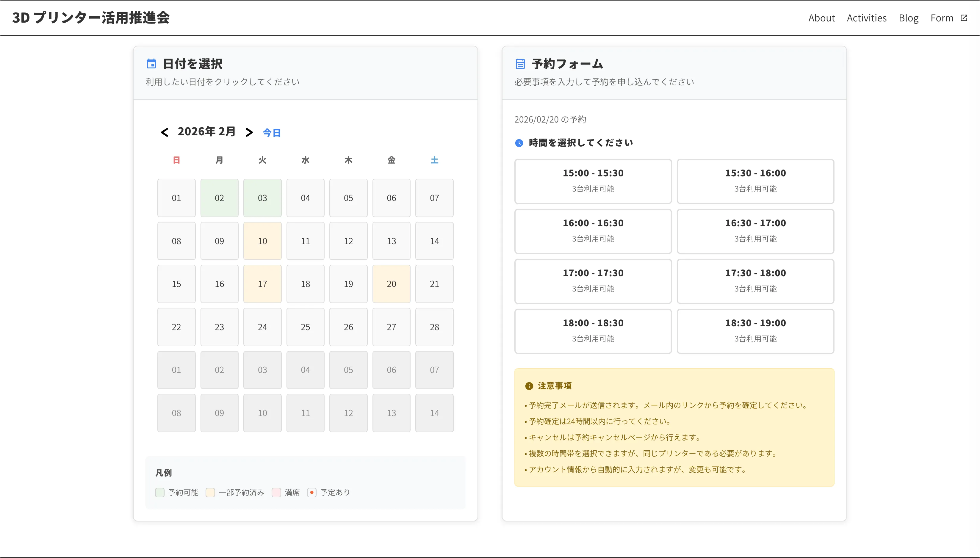Choose date 05 in February's first week
This screenshot has width=980, height=558.
click(x=348, y=198)
